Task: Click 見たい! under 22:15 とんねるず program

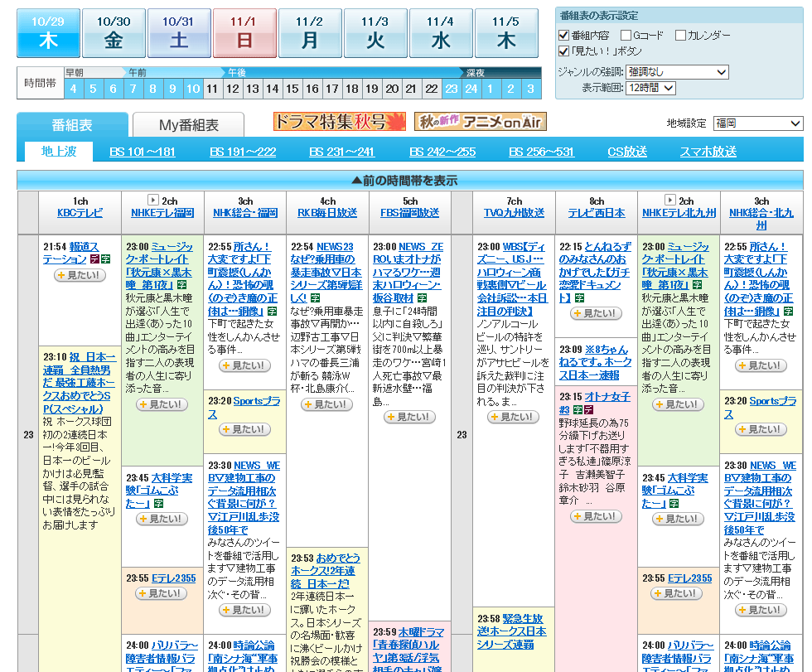Action: pos(596,313)
